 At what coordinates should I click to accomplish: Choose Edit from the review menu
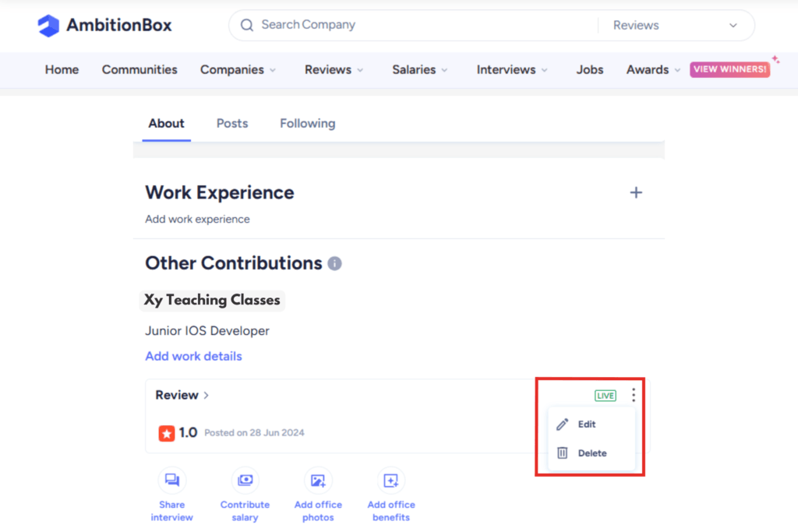click(x=586, y=425)
